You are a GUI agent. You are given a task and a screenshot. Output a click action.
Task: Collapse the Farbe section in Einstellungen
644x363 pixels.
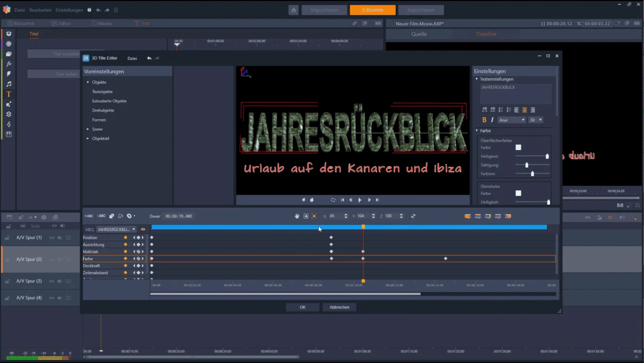tap(476, 130)
